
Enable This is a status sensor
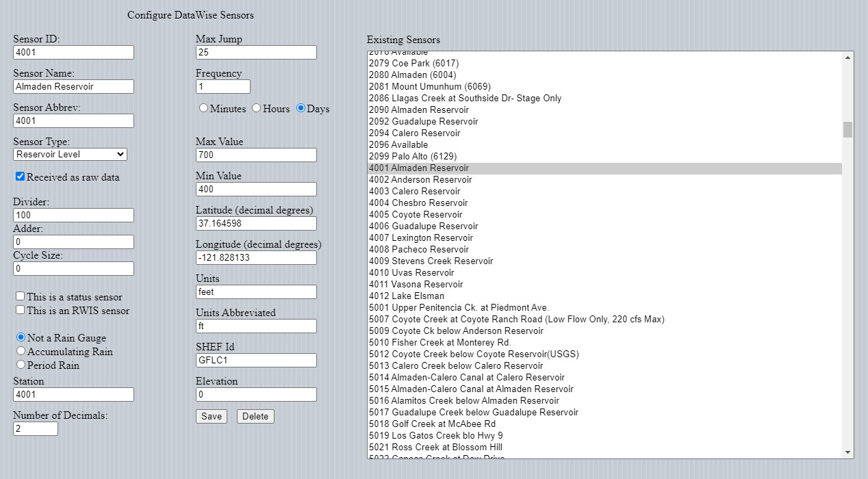click(x=21, y=296)
